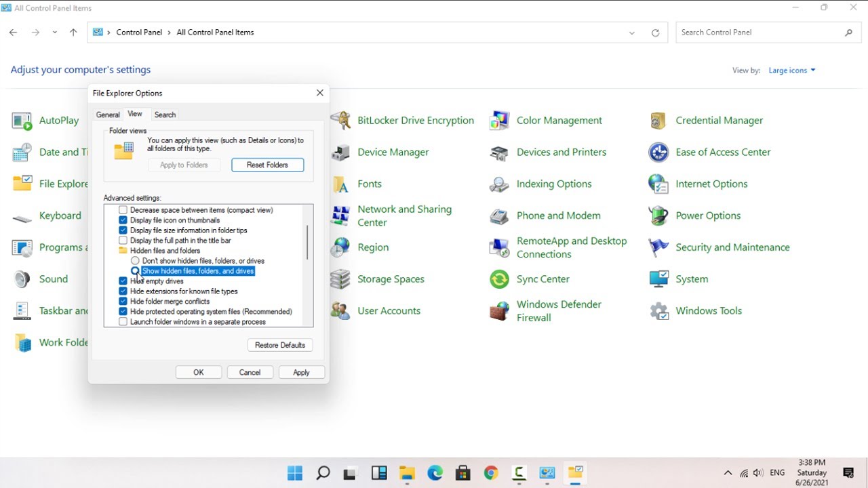Uncheck 'Hide extensions for known file types'
The image size is (868, 488).
[x=123, y=291]
